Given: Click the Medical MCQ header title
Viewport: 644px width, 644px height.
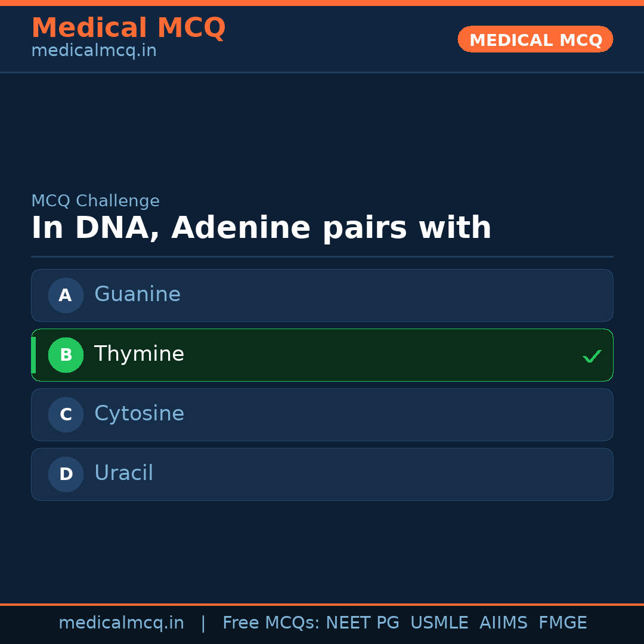Looking at the screenshot, I should pyautogui.click(x=128, y=28).
